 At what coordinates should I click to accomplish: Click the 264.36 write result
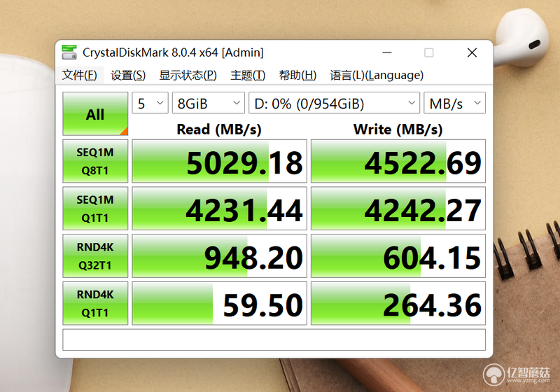pyautogui.click(x=398, y=304)
